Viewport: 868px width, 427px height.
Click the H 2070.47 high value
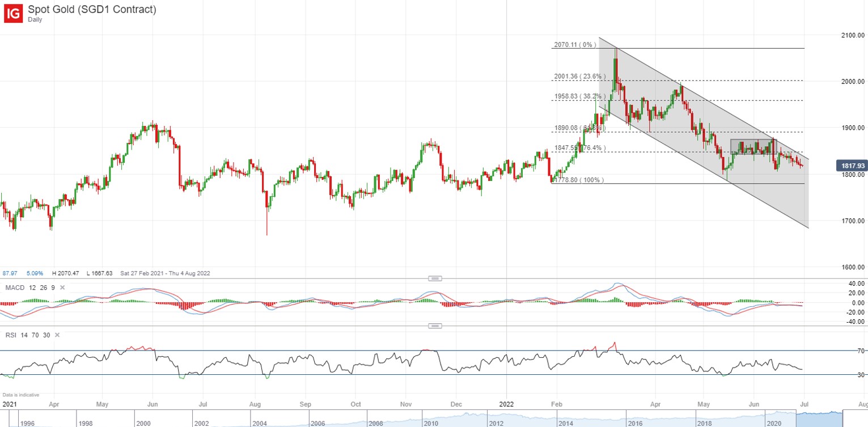[65, 273]
